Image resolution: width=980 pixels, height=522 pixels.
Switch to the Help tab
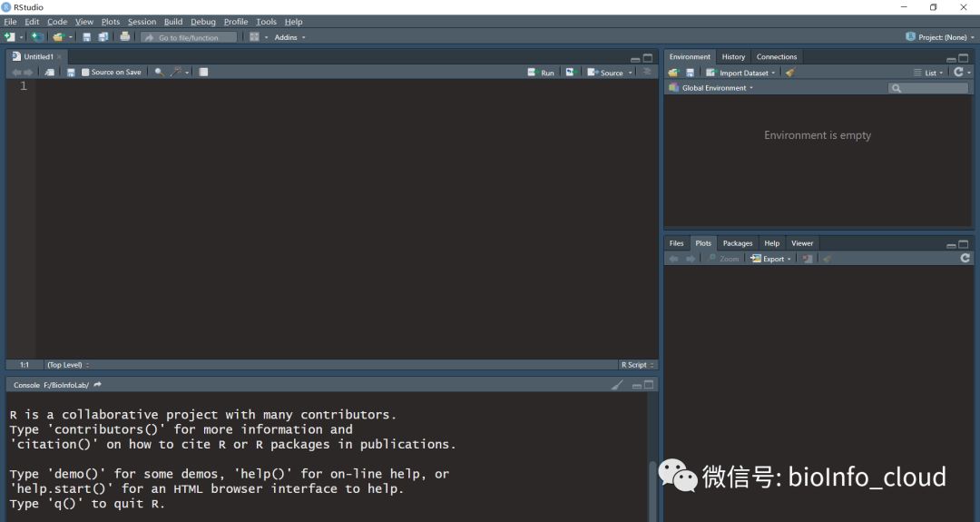772,243
